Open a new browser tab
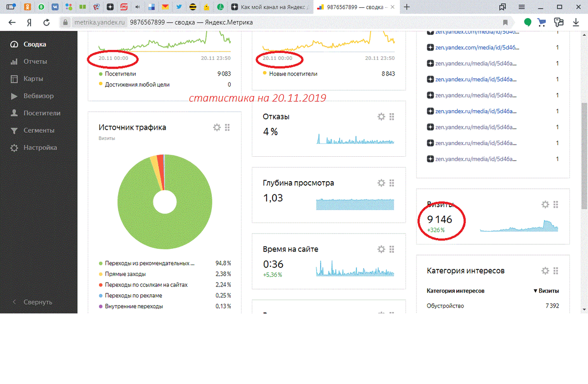 (x=406, y=7)
